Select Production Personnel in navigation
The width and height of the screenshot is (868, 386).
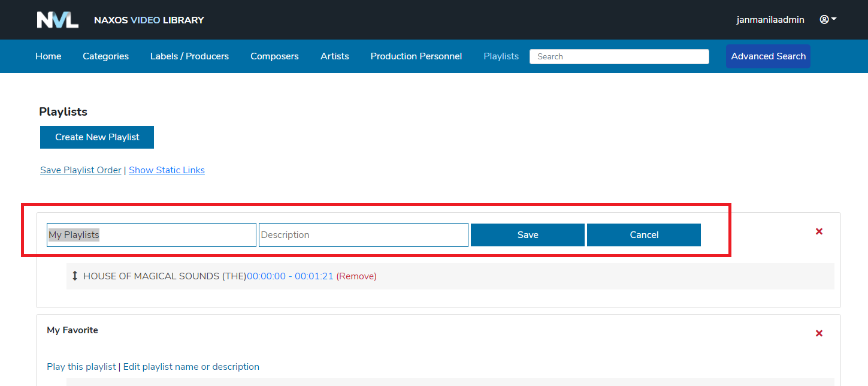click(416, 56)
